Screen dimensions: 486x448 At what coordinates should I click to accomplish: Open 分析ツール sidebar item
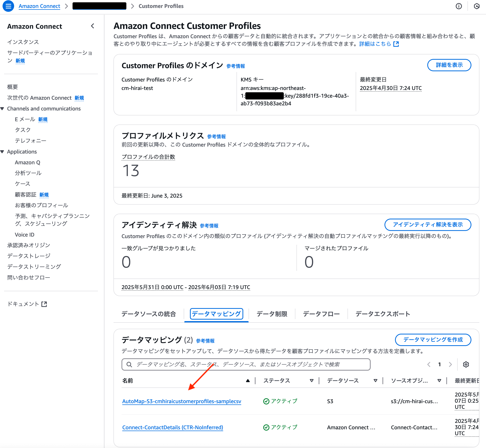[28, 173]
